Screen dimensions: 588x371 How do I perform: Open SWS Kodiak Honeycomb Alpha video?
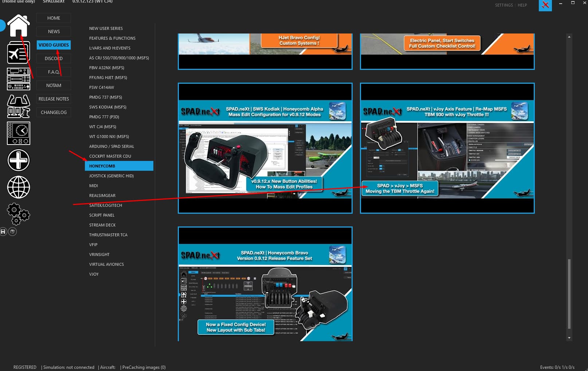click(265, 148)
